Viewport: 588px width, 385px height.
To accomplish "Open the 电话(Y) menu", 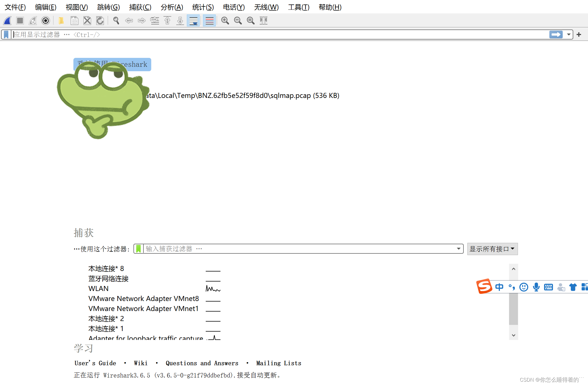I will click(234, 7).
